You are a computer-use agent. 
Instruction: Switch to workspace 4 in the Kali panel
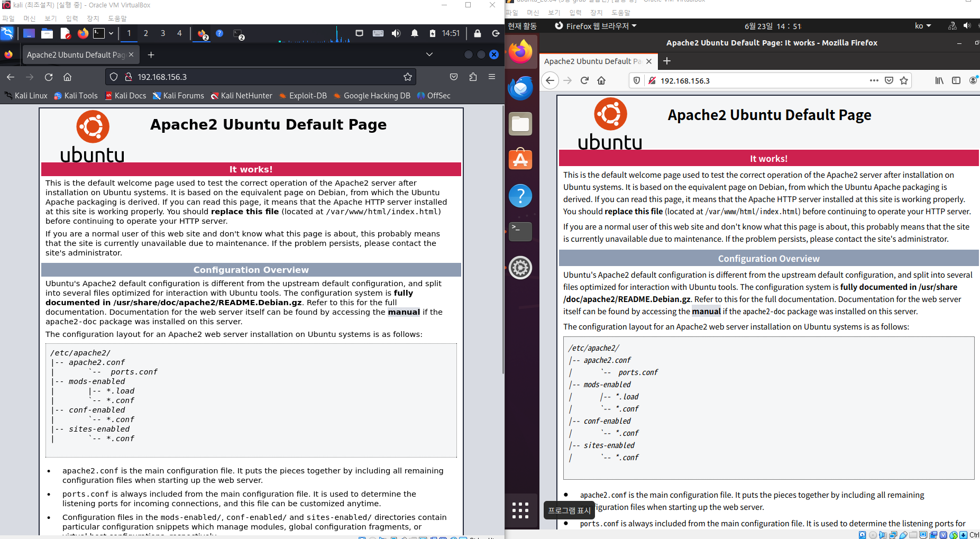(x=179, y=33)
